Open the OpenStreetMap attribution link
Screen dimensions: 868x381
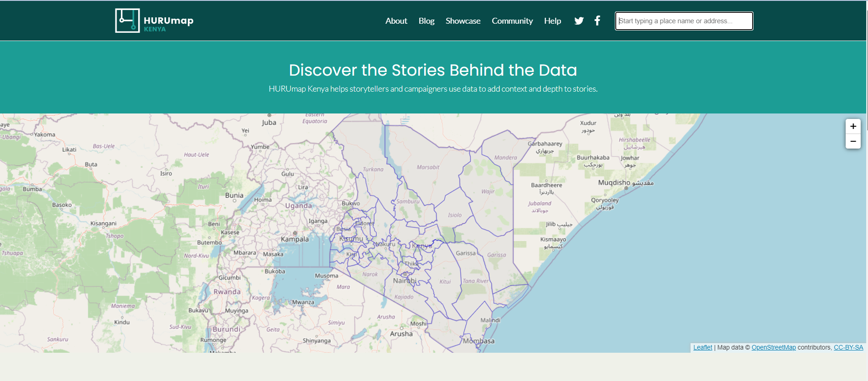coord(773,347)
